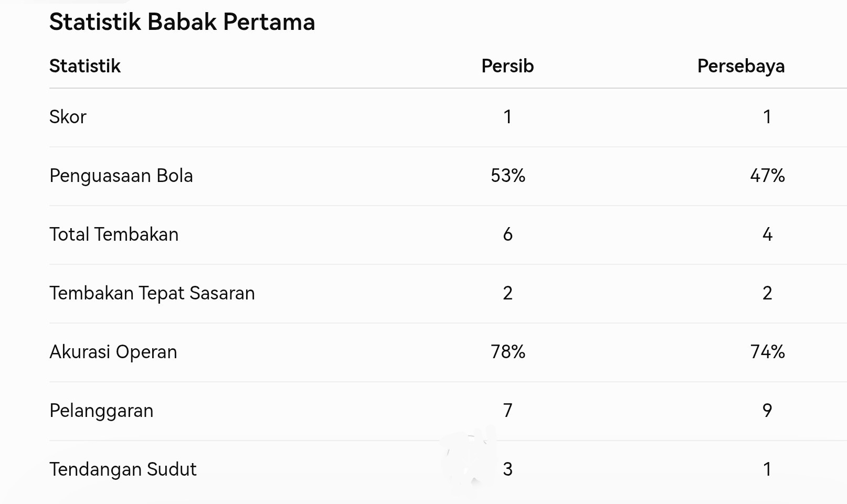The height and width of the screenshot is (504, 847).
Task: Click Persebaya's fouls value 9
Action: pyautogui.click(x=767, y=410)
